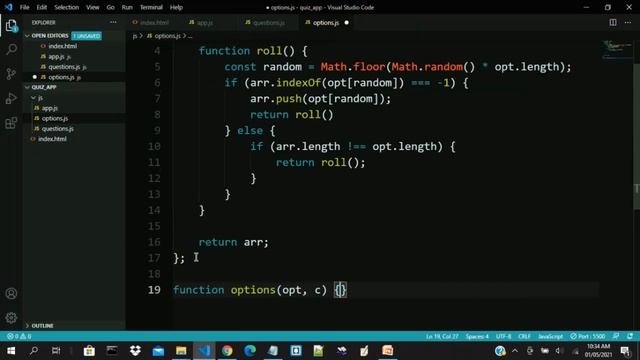Open the View menu

pyautogui.click(x=93, y=7)
